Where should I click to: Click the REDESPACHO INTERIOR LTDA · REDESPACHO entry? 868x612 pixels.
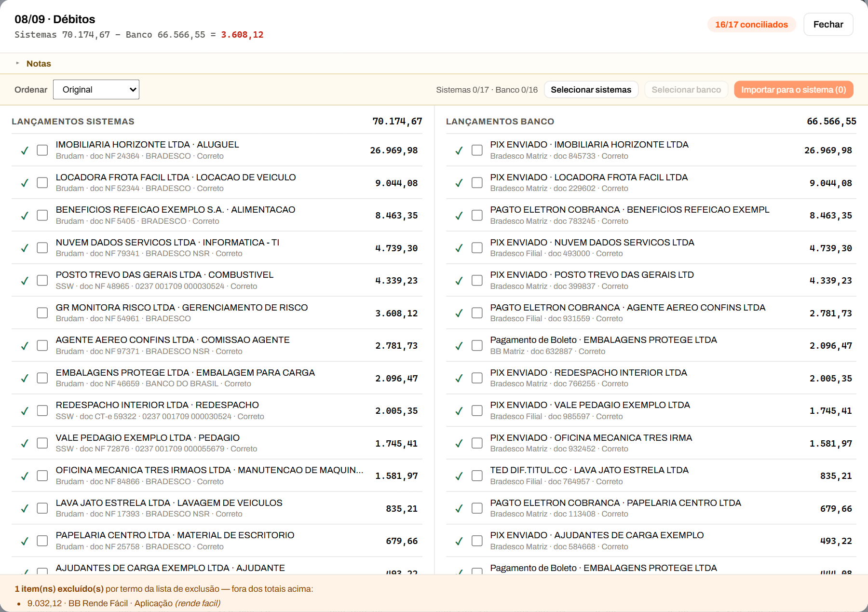pyautogui.click(x=217, y=410)
